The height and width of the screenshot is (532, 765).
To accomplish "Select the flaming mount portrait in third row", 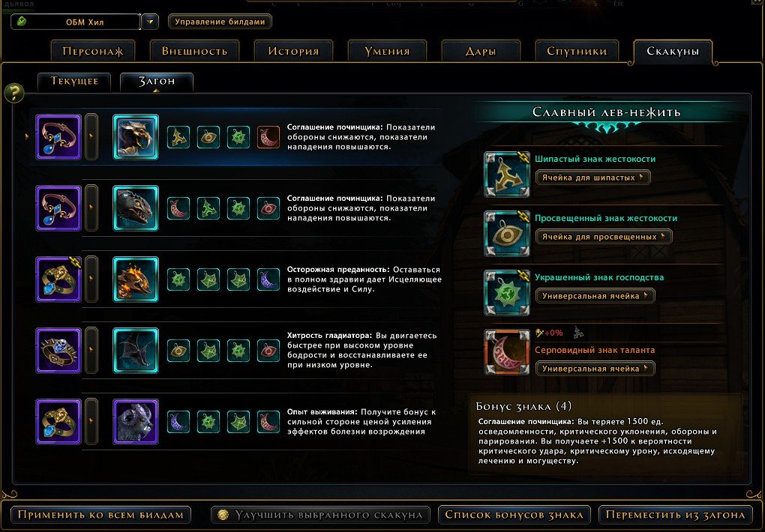I will click(136, 279).
